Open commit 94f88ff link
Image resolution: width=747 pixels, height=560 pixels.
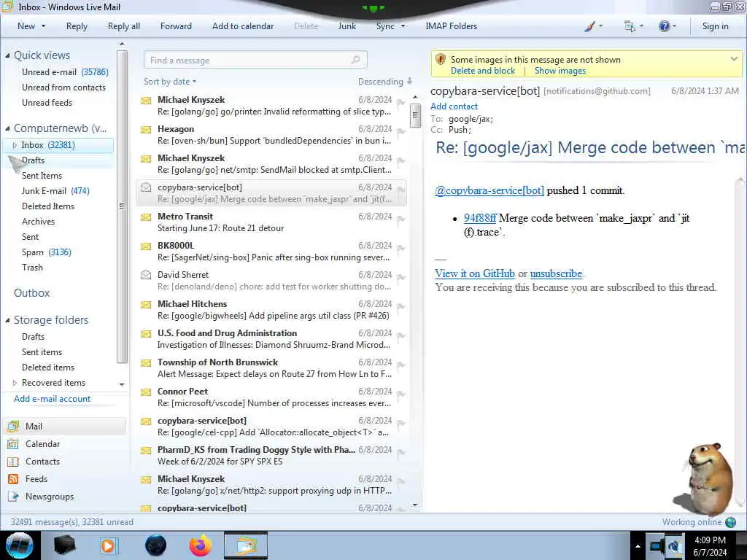(x=480, y=218)
